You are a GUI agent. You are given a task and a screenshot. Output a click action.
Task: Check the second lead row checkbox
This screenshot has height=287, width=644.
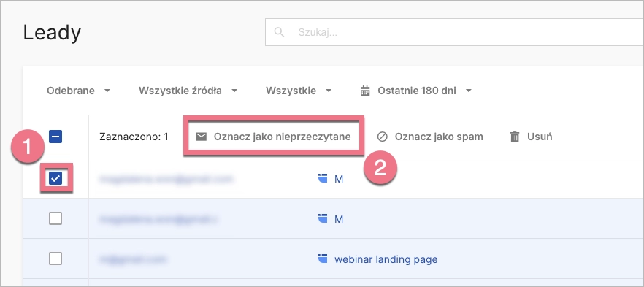coord(55,219)
